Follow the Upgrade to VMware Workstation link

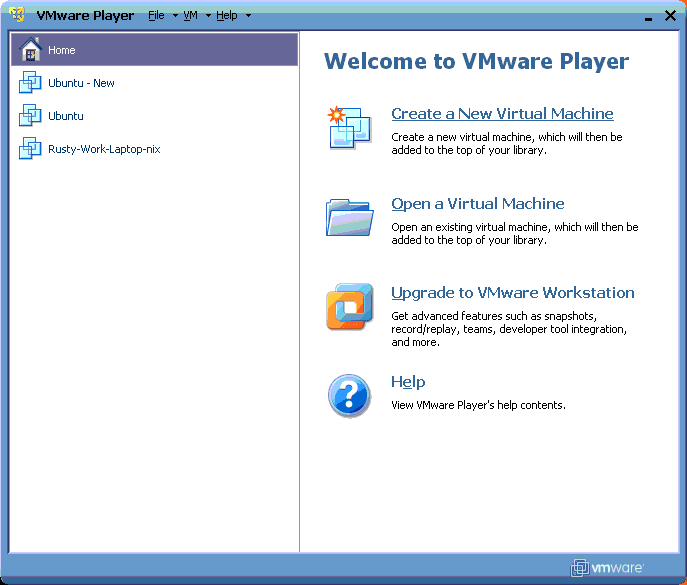(513, 293)
